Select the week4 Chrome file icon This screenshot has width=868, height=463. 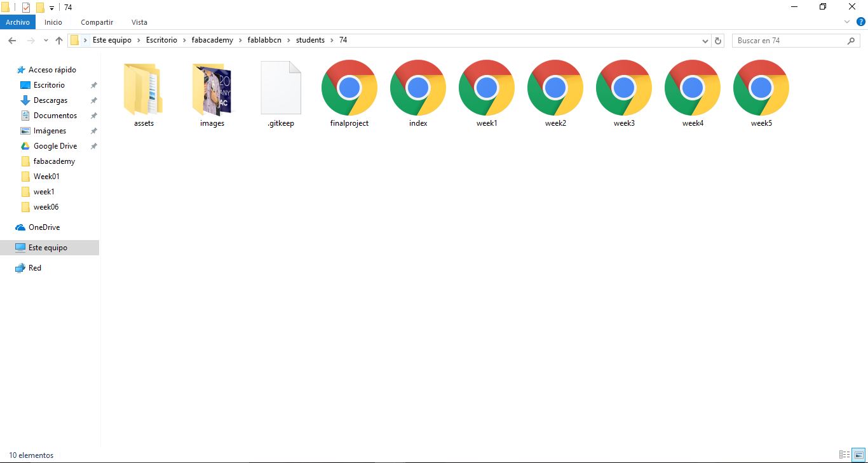[x=693, y=88]
